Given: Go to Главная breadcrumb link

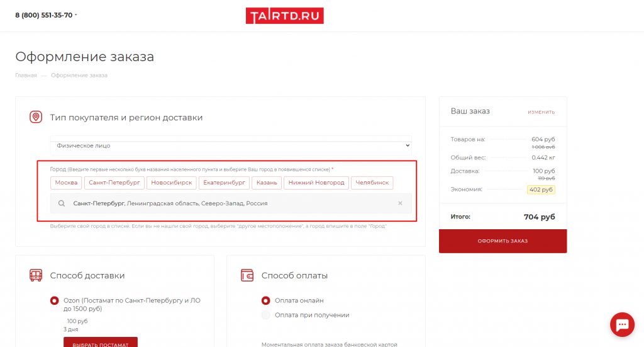Looking at the screenshot, I should [x=26, y=76].
